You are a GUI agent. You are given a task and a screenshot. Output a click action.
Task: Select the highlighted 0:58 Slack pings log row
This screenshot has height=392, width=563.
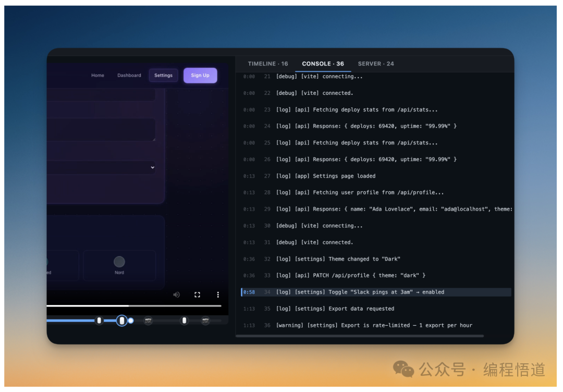point(376,292)
